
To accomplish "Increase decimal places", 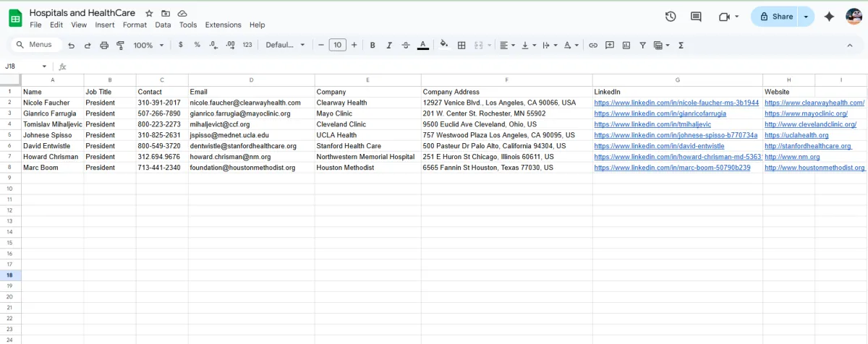I will (230, 45).
